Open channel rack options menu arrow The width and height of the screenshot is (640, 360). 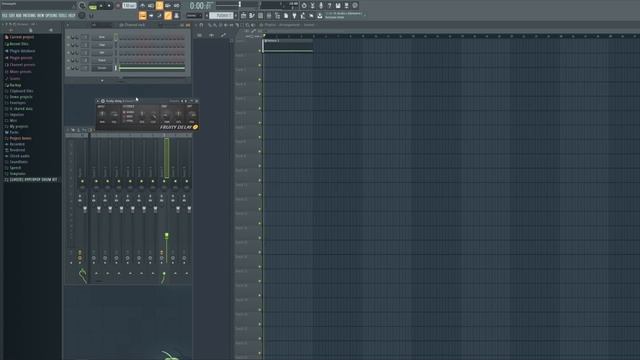pos(67,25)
